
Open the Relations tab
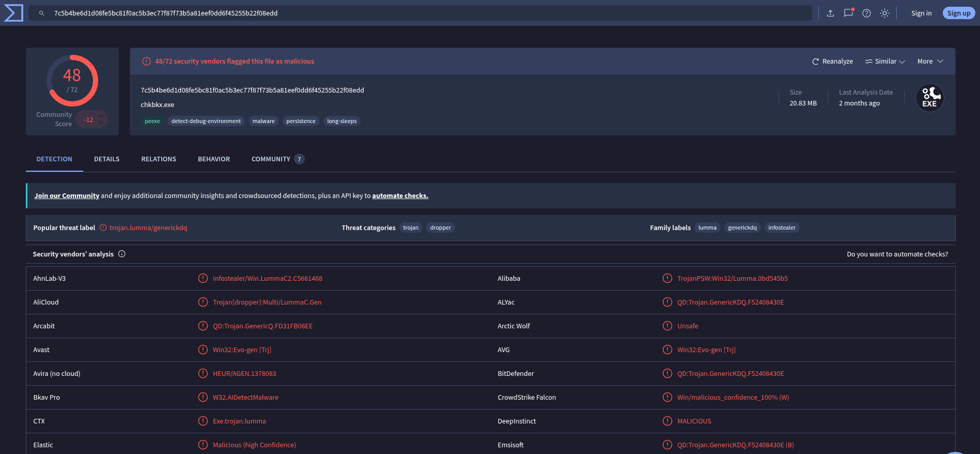[x=159, y=159]
